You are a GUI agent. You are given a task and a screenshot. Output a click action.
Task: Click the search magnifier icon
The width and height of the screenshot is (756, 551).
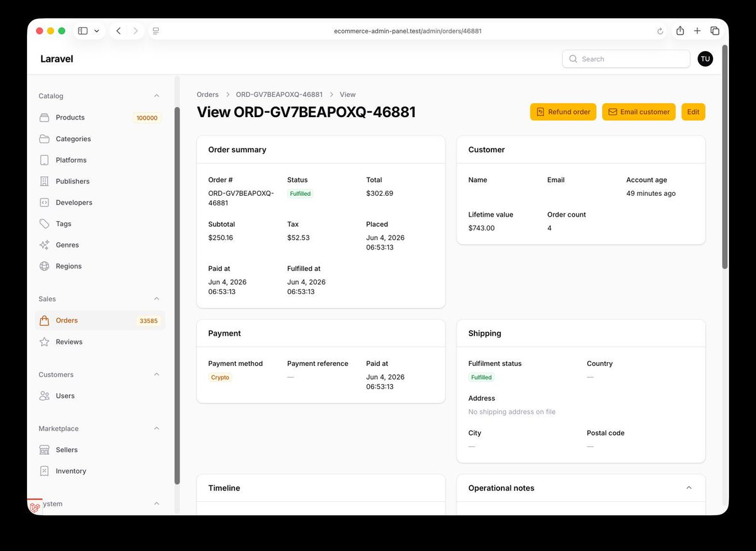click(x=573, y=59)
